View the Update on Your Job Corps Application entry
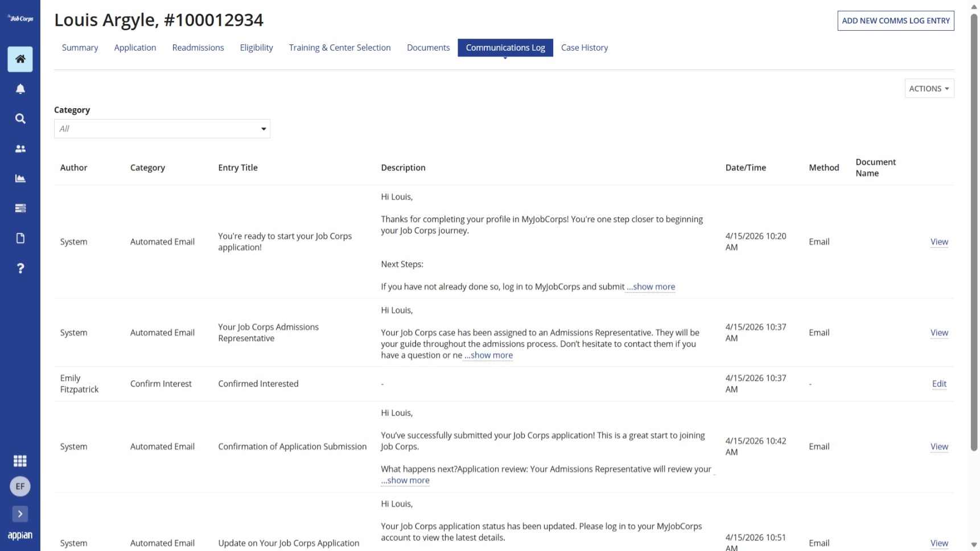The width and height of the screenshot is (980, 551). tap(939, 544)
